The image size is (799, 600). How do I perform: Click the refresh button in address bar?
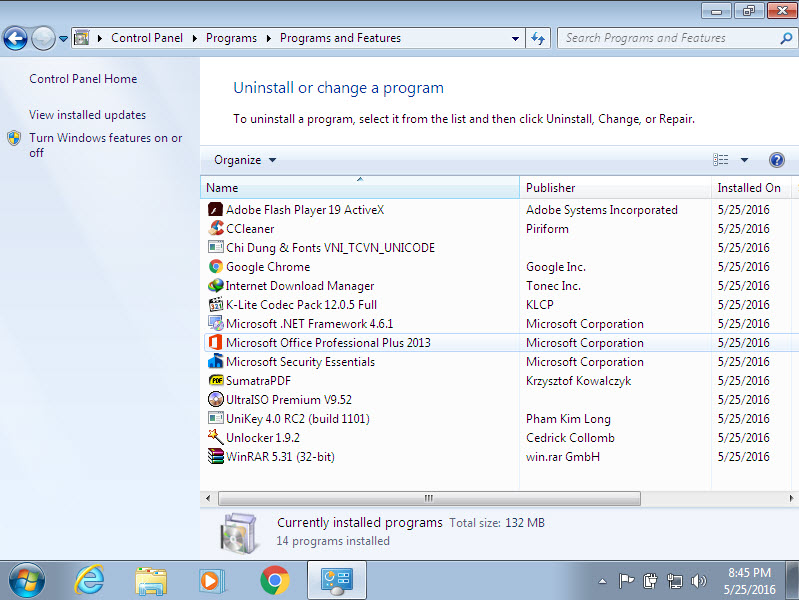click(x=538, y=38)
